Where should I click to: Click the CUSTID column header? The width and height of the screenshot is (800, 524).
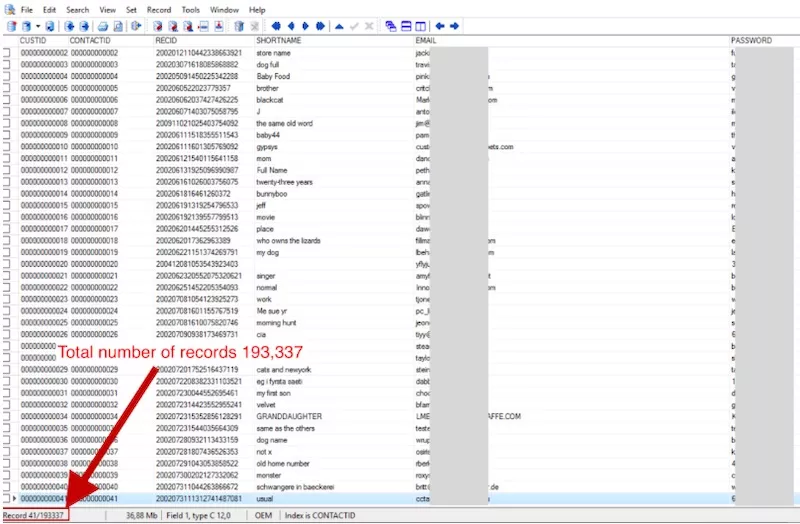(x=43, y=40)
